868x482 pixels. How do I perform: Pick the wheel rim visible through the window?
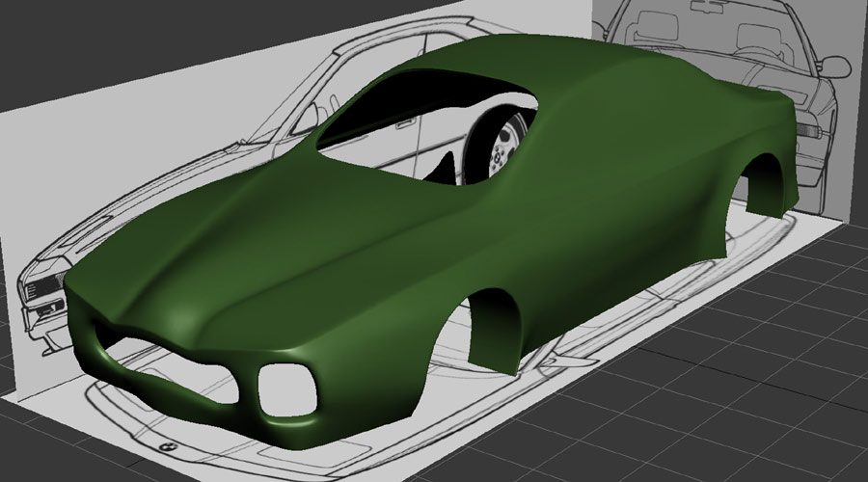point(508,145)
